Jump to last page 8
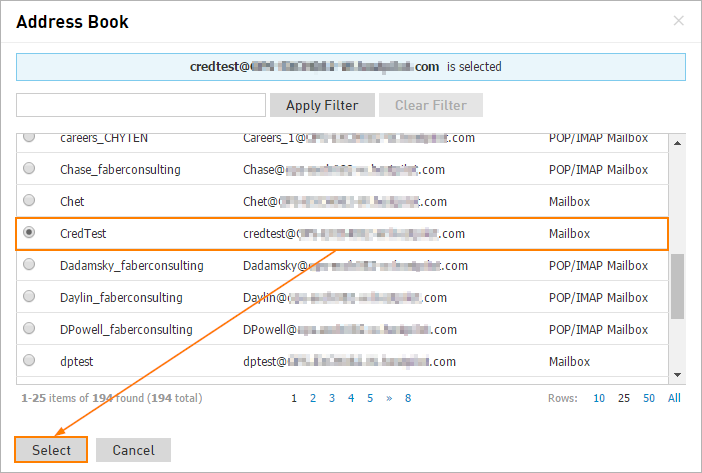702x473 pixels. tap(408, 398)
